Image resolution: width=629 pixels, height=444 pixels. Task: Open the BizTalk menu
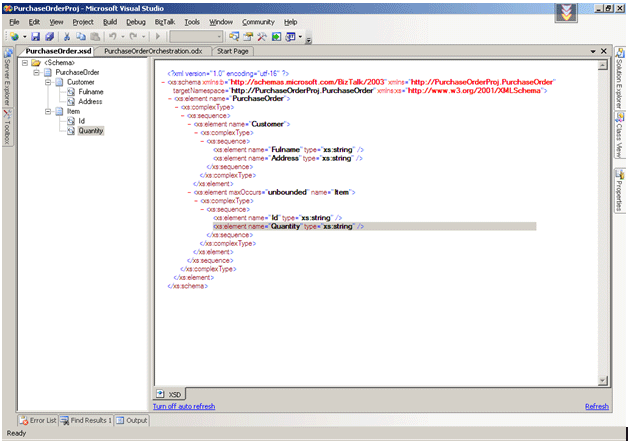(x=164, y=21)
